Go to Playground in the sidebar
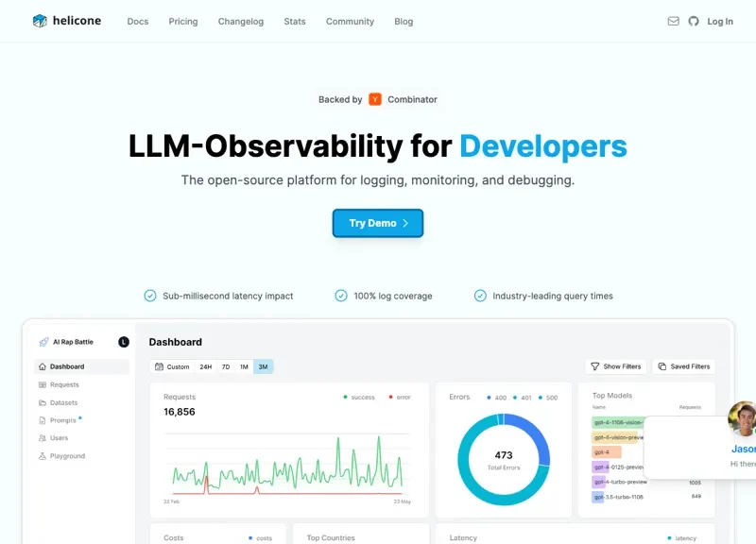This screenshot has width=756, height=544. [x=81, y=456]
